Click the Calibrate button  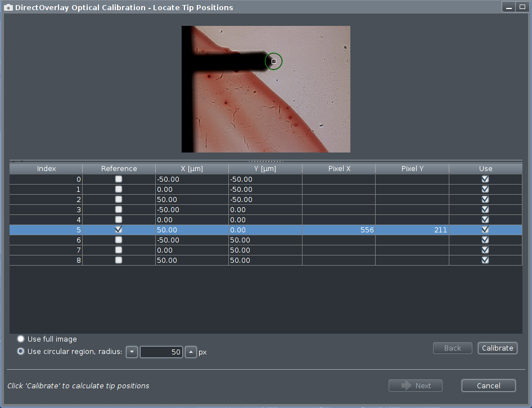click(497, 348)
